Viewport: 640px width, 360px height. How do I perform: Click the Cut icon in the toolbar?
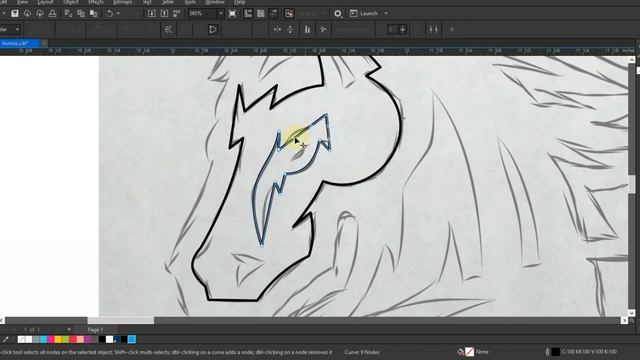pos(68,13)
